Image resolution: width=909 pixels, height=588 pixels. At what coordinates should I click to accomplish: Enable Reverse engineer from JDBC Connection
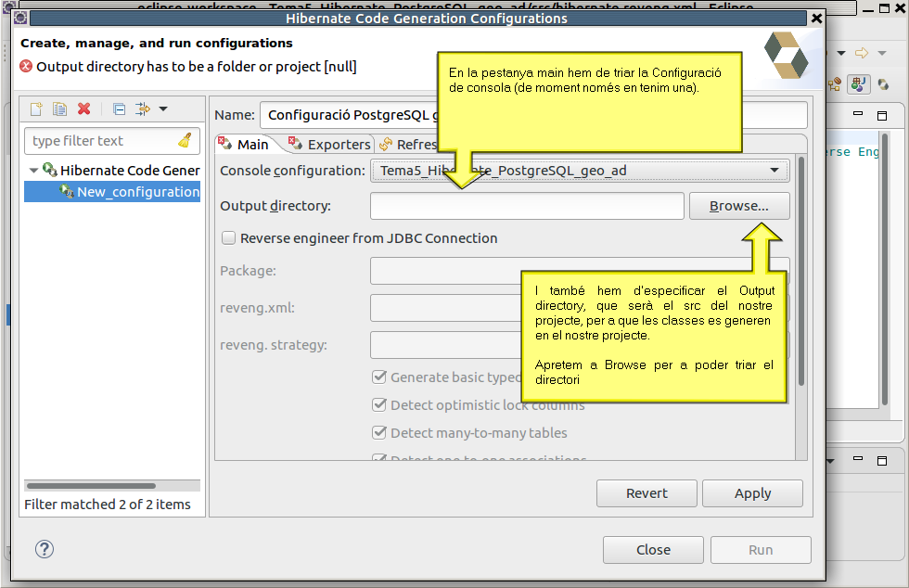(x=229, y=238)
